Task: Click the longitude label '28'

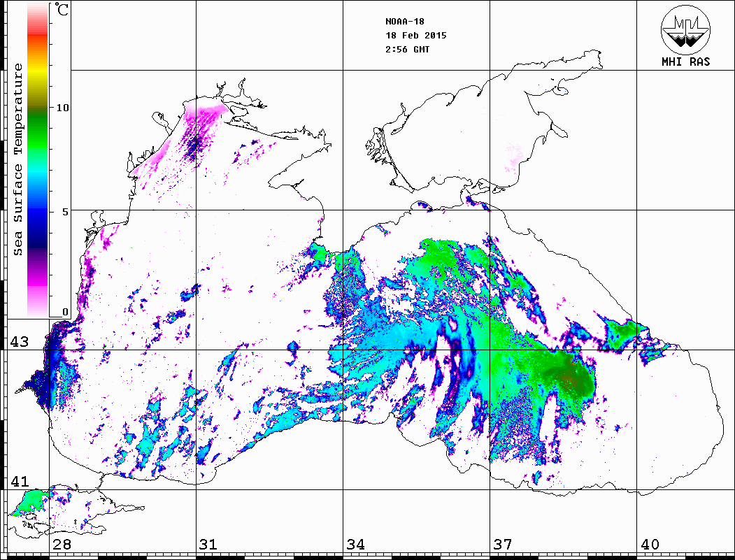Action: 62,544
